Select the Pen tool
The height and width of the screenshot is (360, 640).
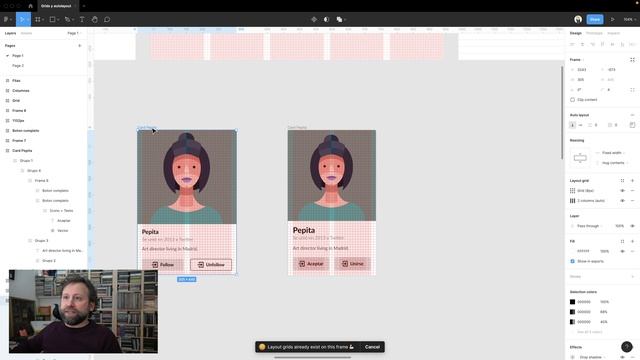click(67, 19)
